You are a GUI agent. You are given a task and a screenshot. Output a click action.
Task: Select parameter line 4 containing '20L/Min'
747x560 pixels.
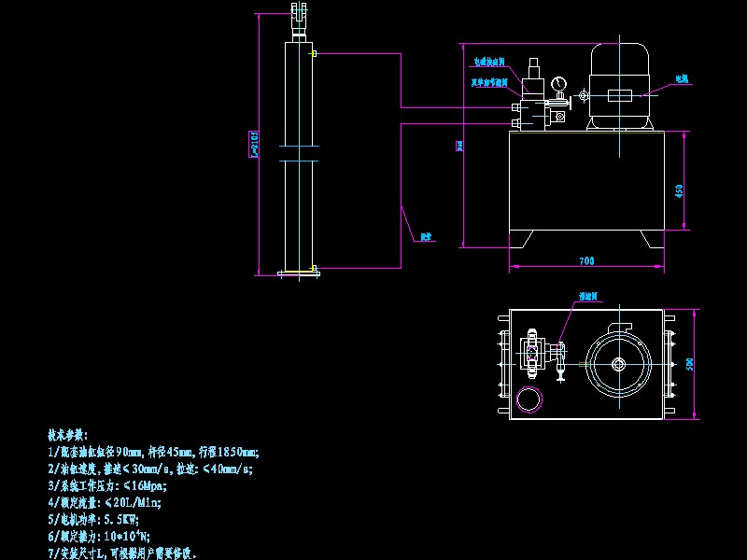(105, 502)
